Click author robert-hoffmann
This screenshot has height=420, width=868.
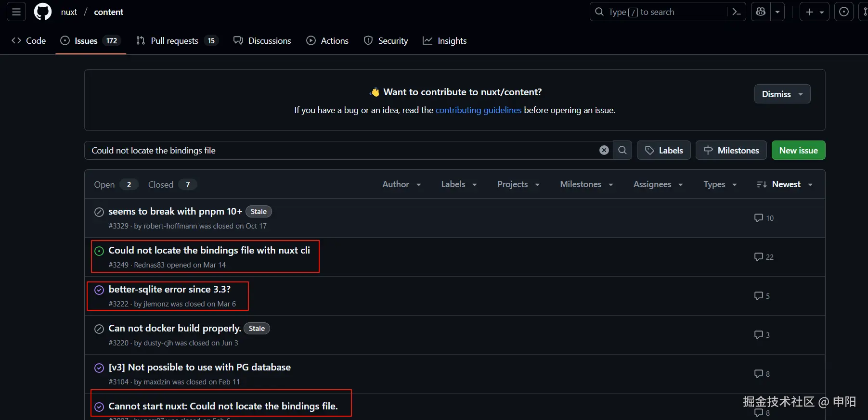point(170,226)
